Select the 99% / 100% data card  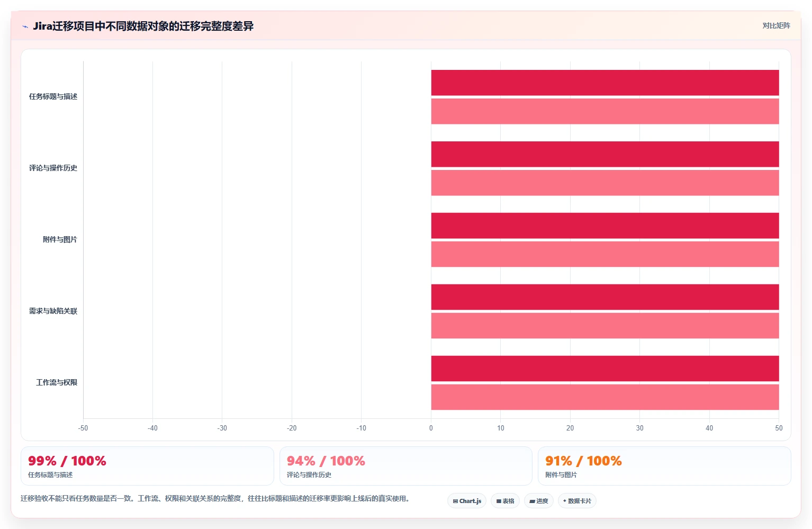tap(147, 466)
